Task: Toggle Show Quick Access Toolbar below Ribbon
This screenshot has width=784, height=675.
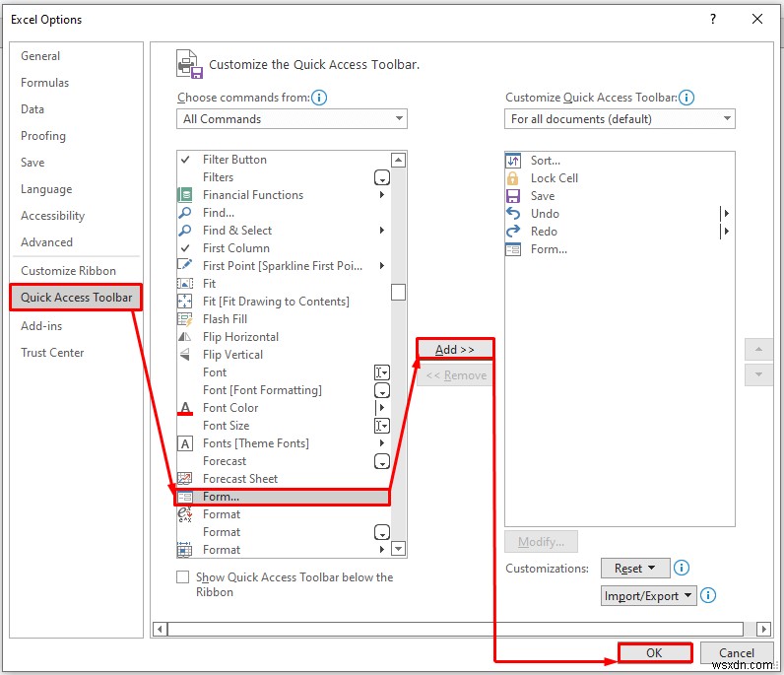Action: (183, 576)
